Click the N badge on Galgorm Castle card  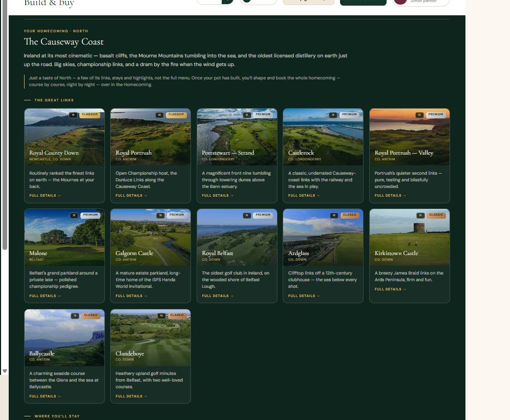160,215
